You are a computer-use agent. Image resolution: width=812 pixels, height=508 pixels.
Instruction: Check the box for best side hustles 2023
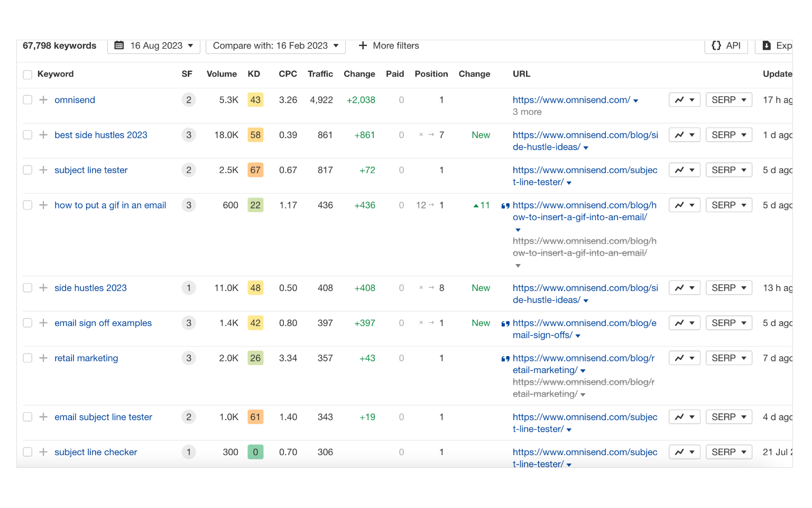coord(27,135)
